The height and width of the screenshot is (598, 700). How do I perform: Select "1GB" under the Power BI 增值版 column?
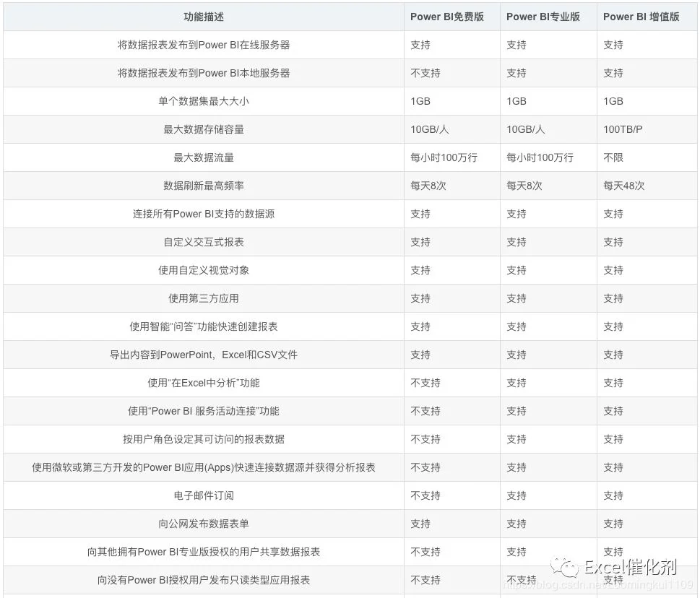(x=613, y=101)
